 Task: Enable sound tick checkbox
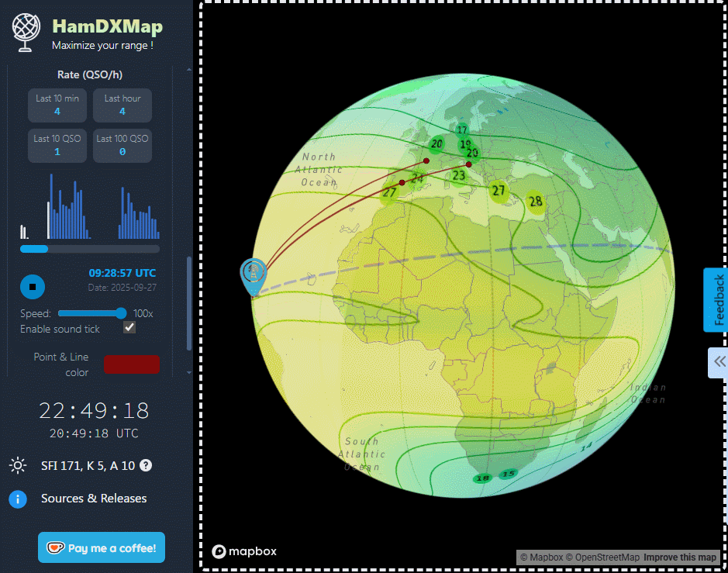[129, 327]
